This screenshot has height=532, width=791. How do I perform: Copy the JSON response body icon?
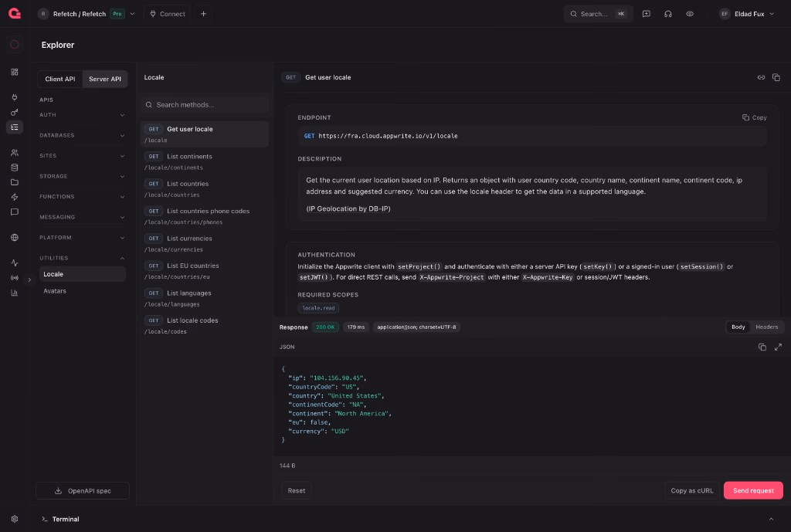(x=762, y=347)
